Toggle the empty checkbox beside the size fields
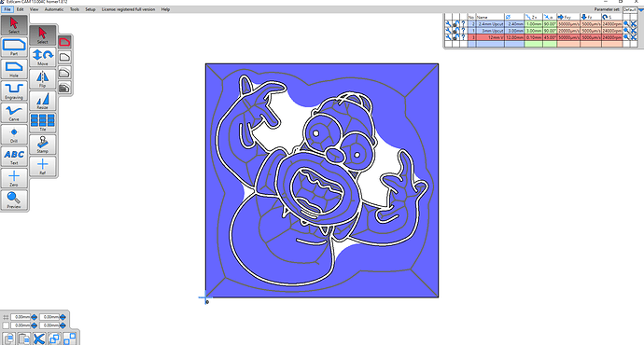The image size is (644, 345). coord(6,325)
